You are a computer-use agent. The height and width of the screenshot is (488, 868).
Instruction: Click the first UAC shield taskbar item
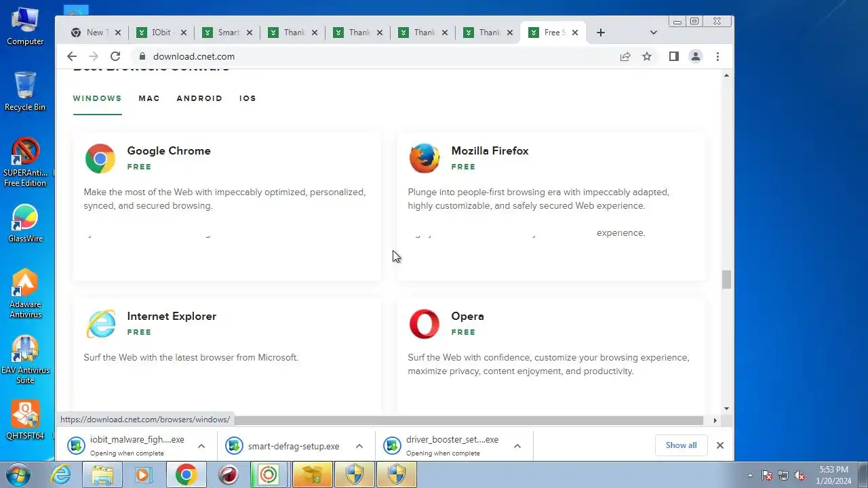pos(355,474)
